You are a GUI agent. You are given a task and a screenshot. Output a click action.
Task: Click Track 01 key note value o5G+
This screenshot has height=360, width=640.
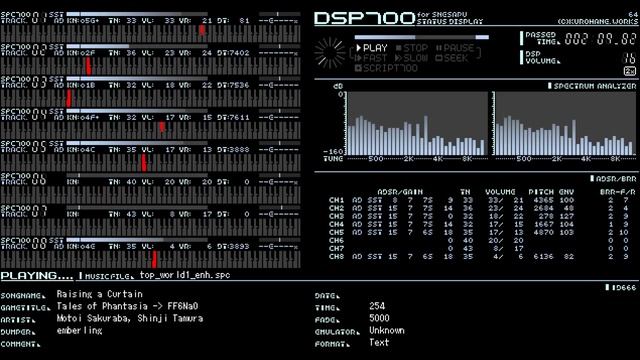pyautogui.click(x=90, y=20)
